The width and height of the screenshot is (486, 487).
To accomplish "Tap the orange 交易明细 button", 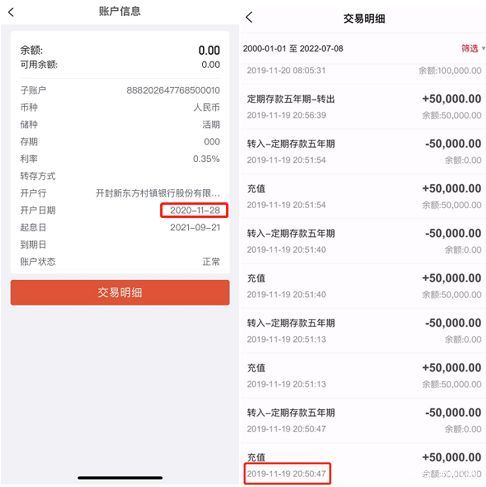I will tap(120, 292).
